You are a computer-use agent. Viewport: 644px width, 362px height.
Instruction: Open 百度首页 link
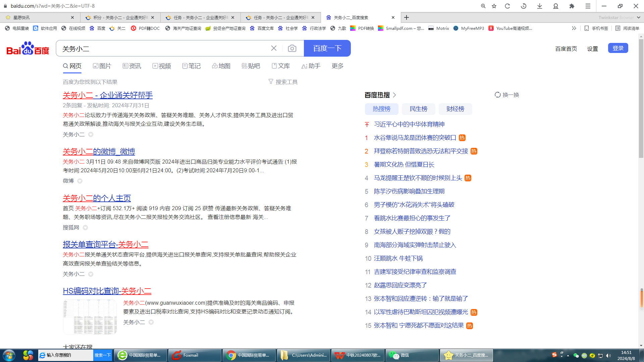pyautogui.click(x=566, y=49)
